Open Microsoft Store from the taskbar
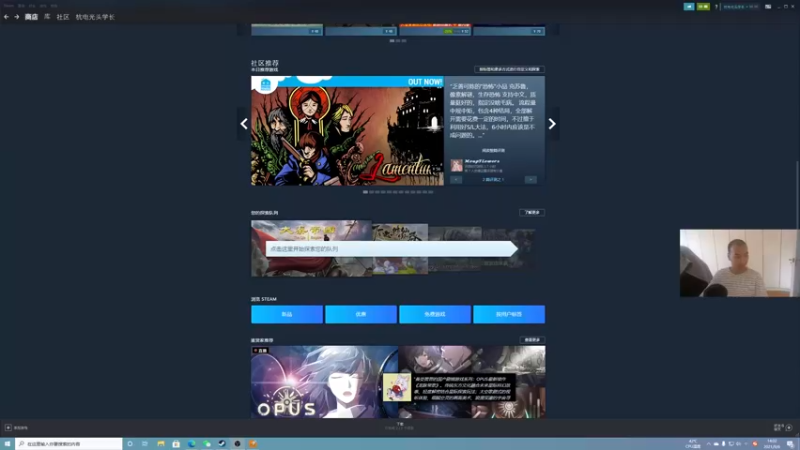This screenshot has width=800, height=450. click(176, 444)
